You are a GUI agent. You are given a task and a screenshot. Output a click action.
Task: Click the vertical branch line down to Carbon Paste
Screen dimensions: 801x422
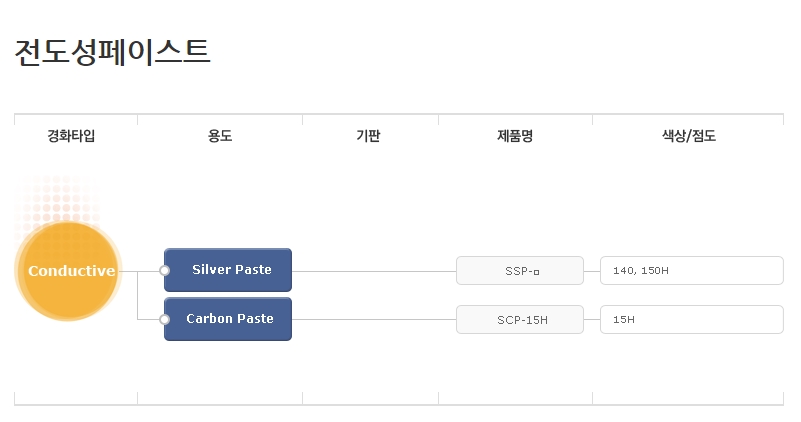[x=138, y=297]
